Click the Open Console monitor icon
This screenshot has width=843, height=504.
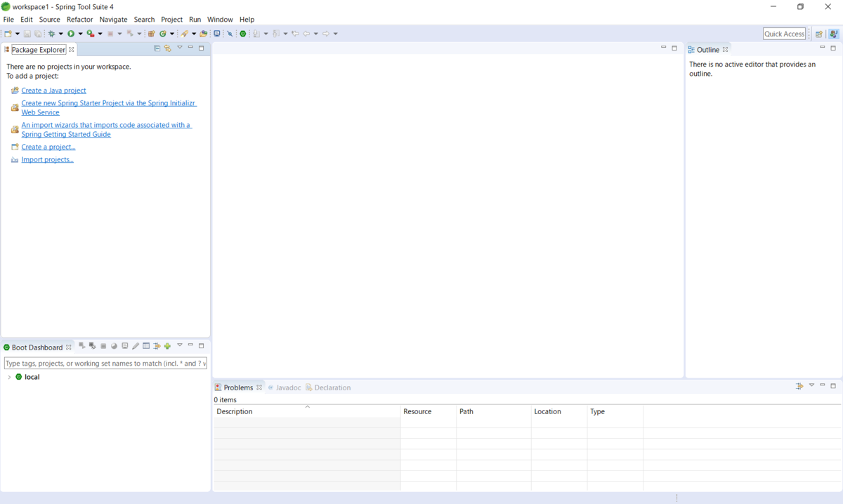pyautogui.click(x=217, y=34)
